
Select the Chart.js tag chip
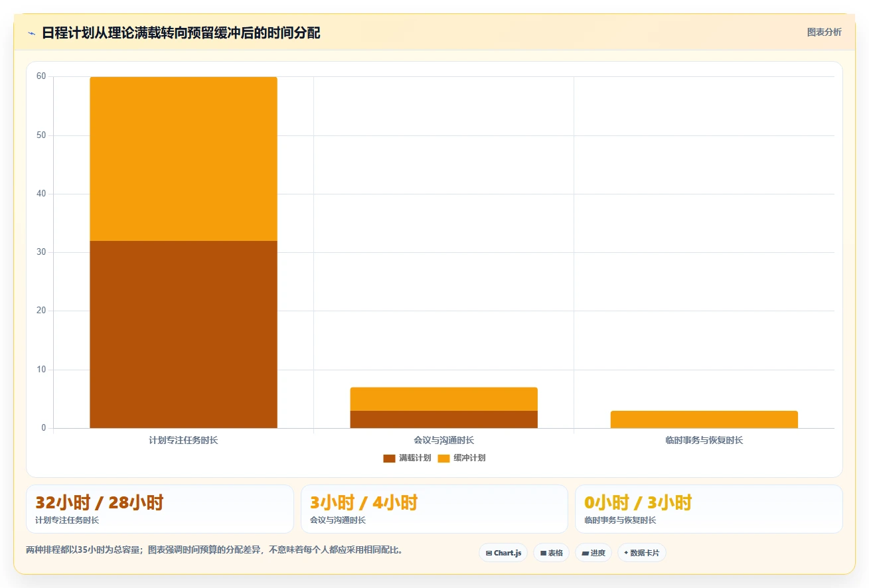click(503, 553)
